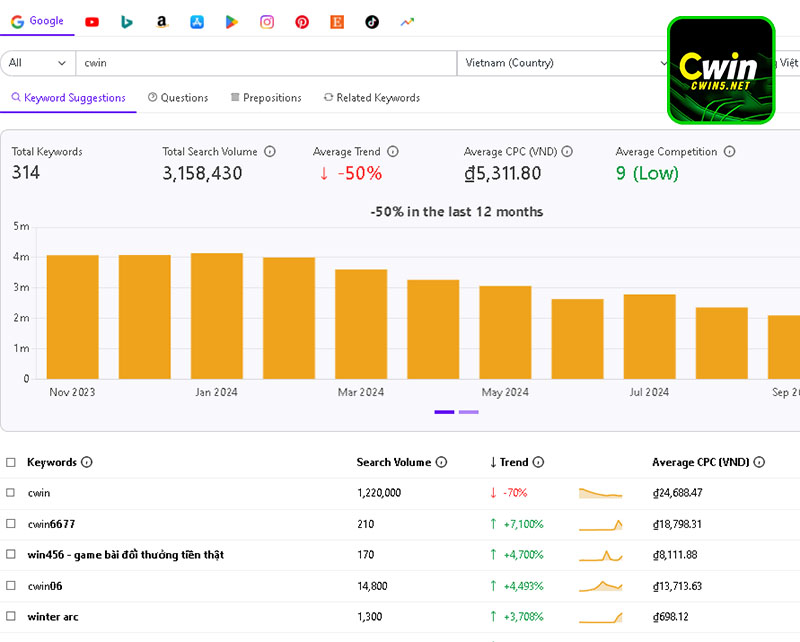Open the cwin6677 sparkline trend chart
Screen dimensions: 800x642
coord(601,525)
